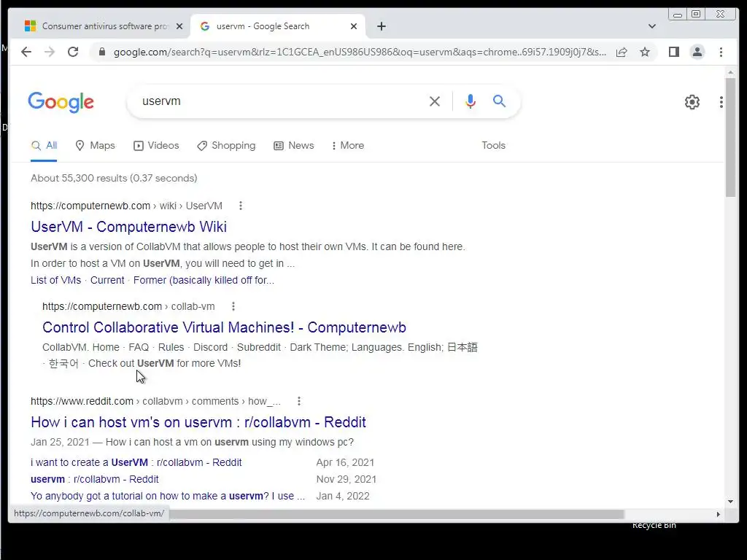Open 'i want to create a UserVM' link

(x=136, y=462)
